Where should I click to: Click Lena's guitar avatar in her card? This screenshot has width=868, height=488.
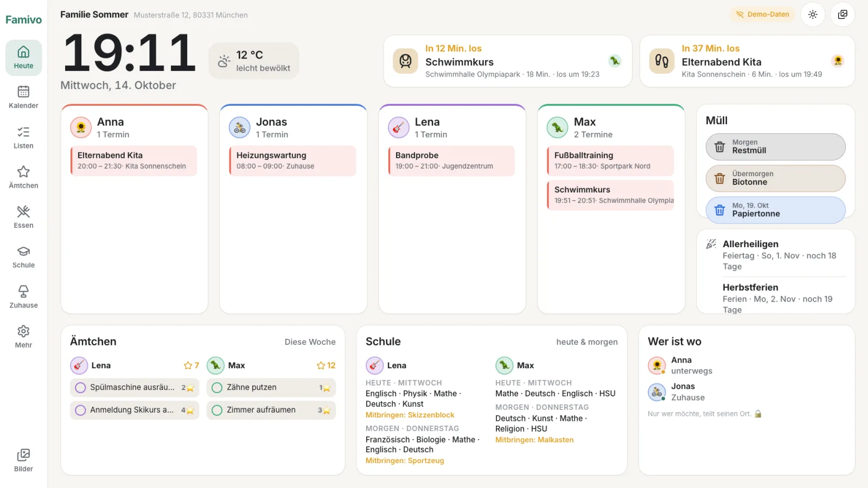pos(399,127)
